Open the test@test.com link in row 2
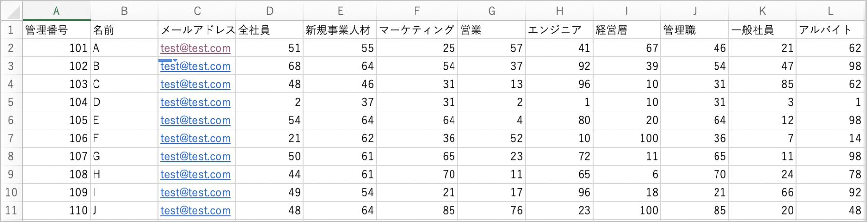This screenshot has height=222, width=868. (x=195, y=48)
